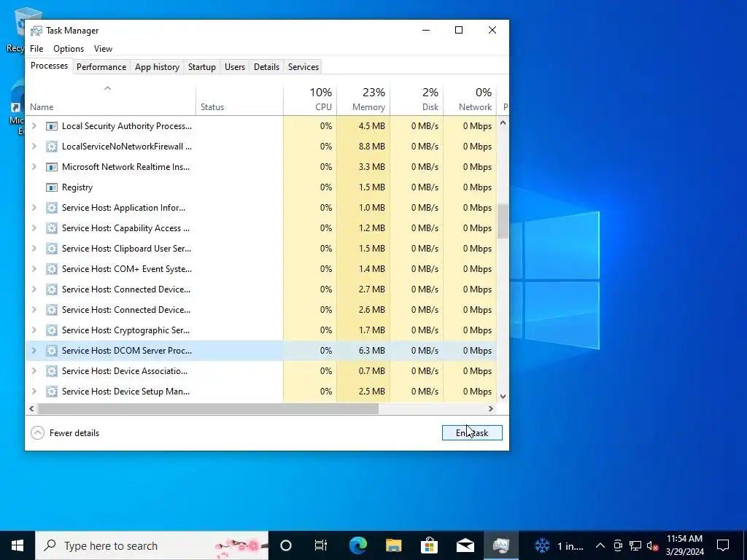Click the network tray icon
Image resolution: width=747 pixels, height=560 pixels.
(635, 545)
